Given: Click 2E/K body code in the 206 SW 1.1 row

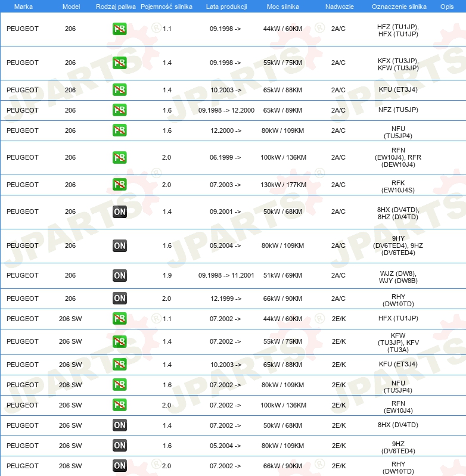Looking at the screenshot, I should (339, 319).
